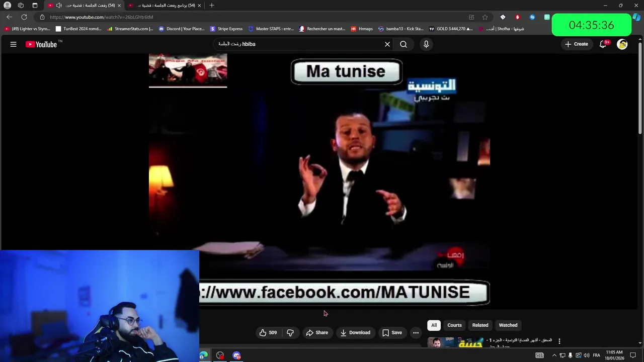
Task: Open the touch keyboard tray icon
Action: click(539, 355)
